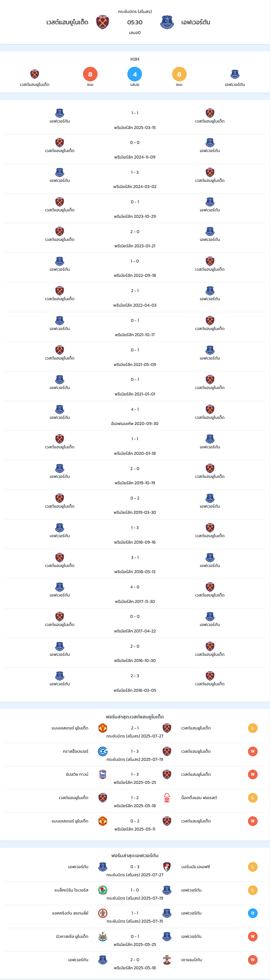Open the Southampton crest

pyautogui.click(x=167, y=960)
